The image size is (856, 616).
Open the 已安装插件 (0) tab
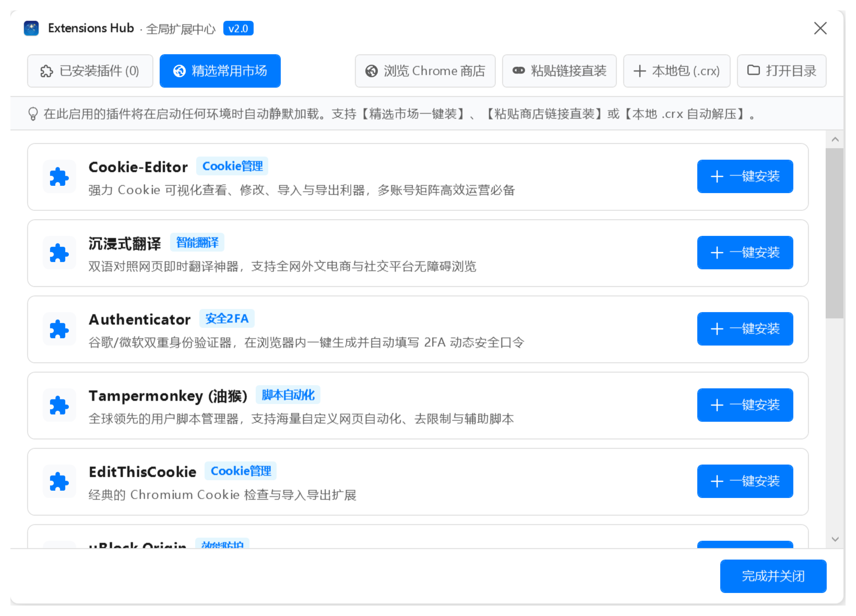click(90, 71)
